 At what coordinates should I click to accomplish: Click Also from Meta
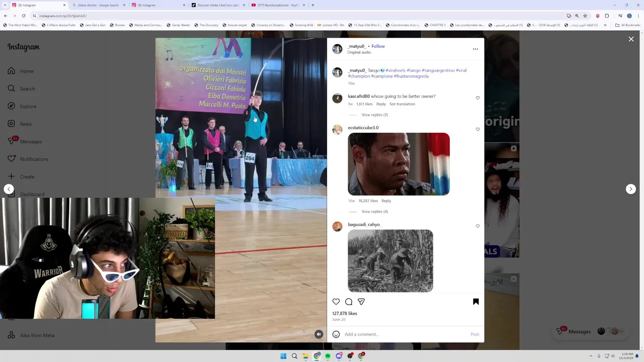pos(31,335)
